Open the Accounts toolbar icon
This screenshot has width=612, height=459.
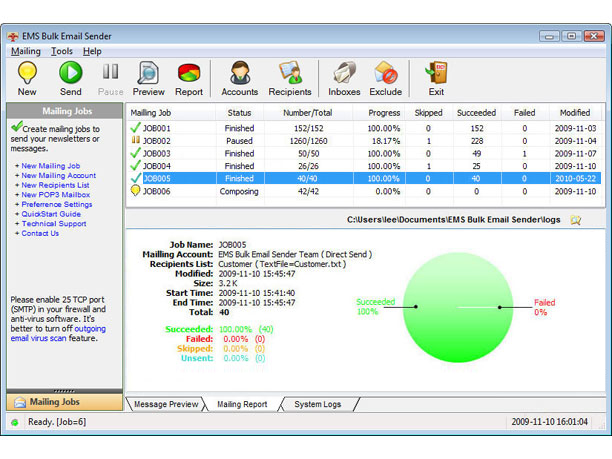point(240,73)
